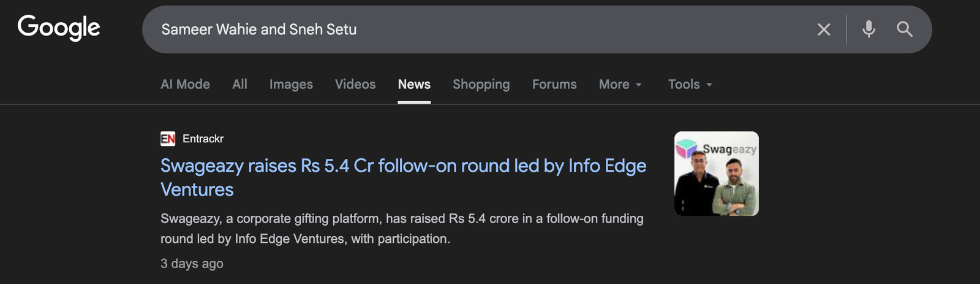Start voice search with the microphone icon
Screen dimensions: 980x284
(869, 29)
